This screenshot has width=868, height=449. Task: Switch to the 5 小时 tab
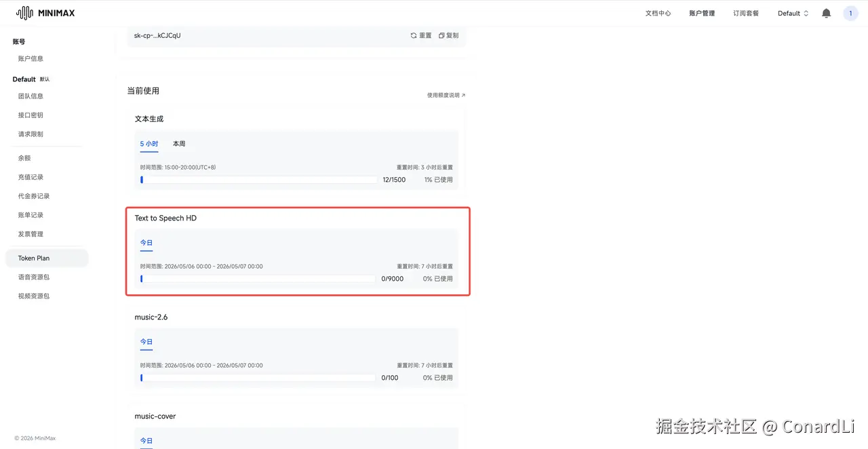click(x=149, y=144)
